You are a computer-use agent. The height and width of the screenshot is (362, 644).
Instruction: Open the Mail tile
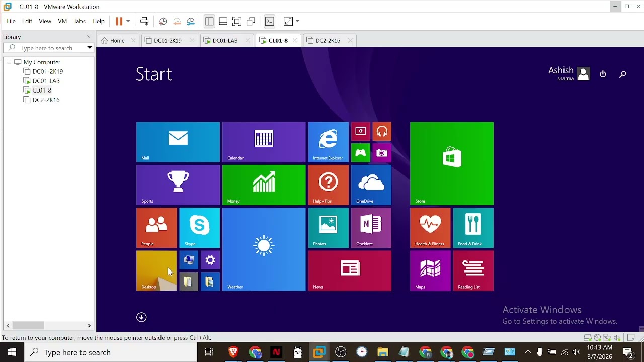click(x=178, y=142)
